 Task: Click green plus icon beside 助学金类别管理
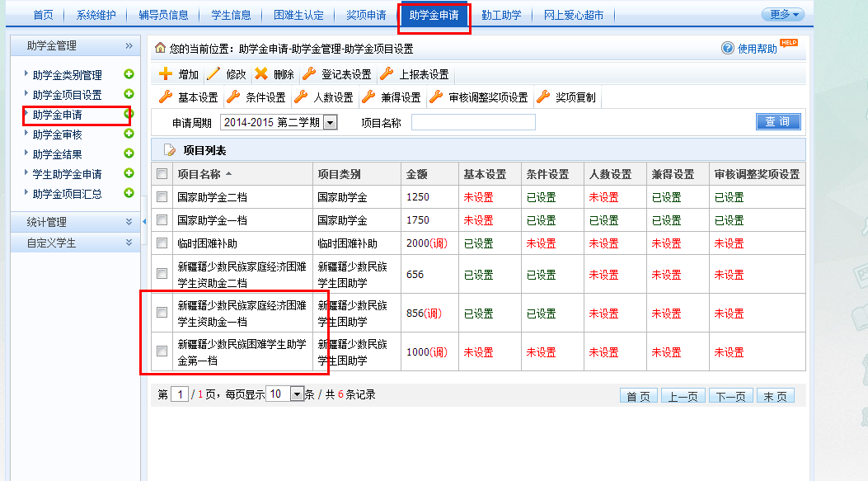click(129, 75)
